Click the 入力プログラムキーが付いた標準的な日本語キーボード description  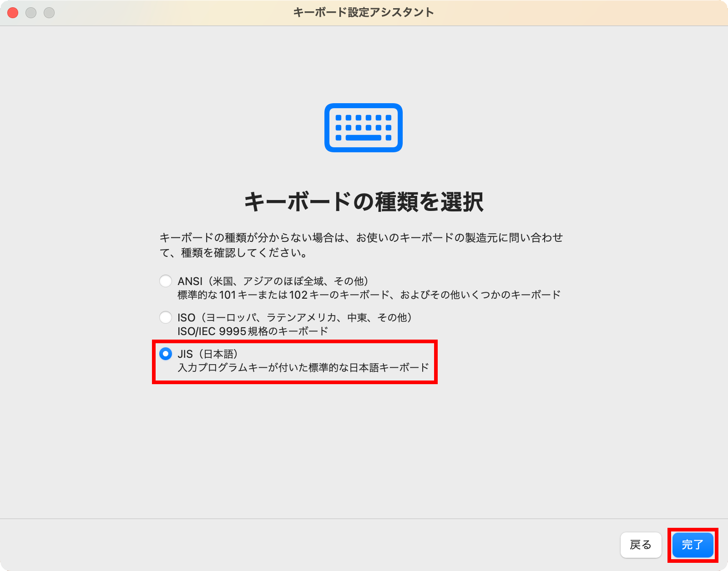303,368
